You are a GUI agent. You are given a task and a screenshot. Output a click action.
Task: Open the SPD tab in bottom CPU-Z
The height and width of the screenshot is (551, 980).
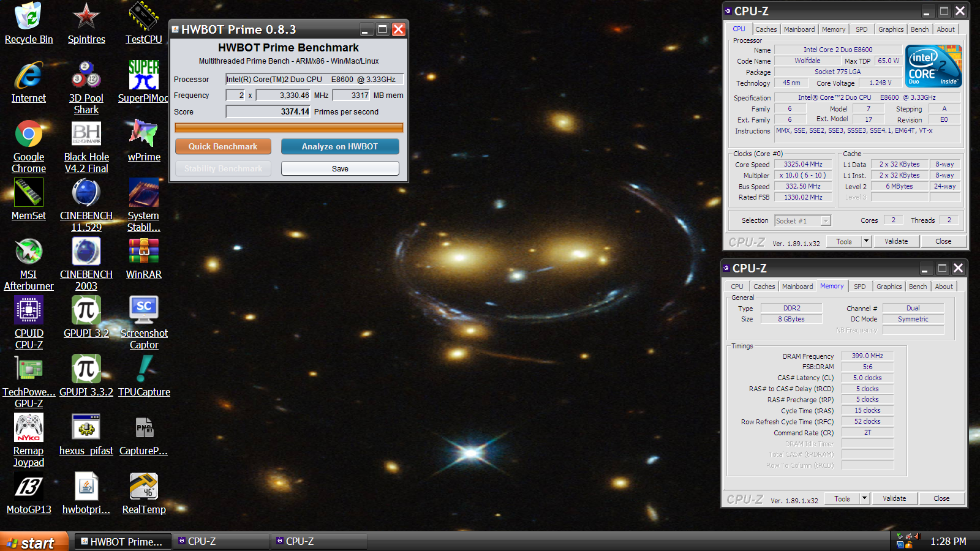point(860,287)
